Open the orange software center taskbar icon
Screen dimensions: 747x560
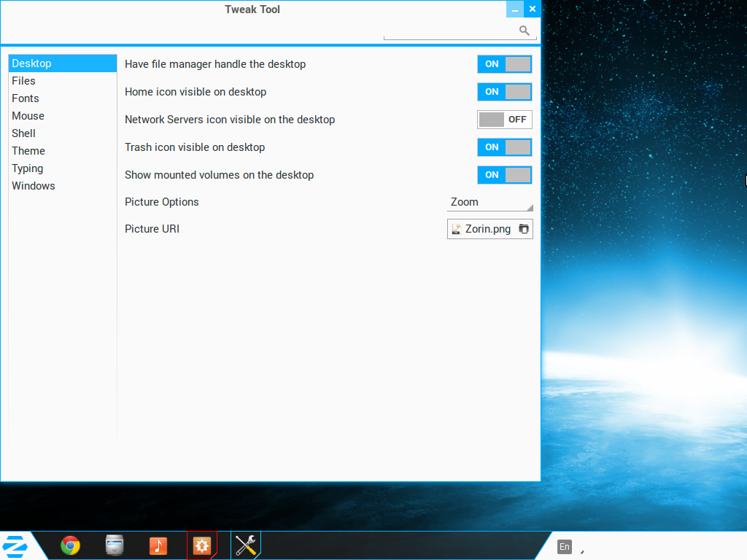click(202, 545)
